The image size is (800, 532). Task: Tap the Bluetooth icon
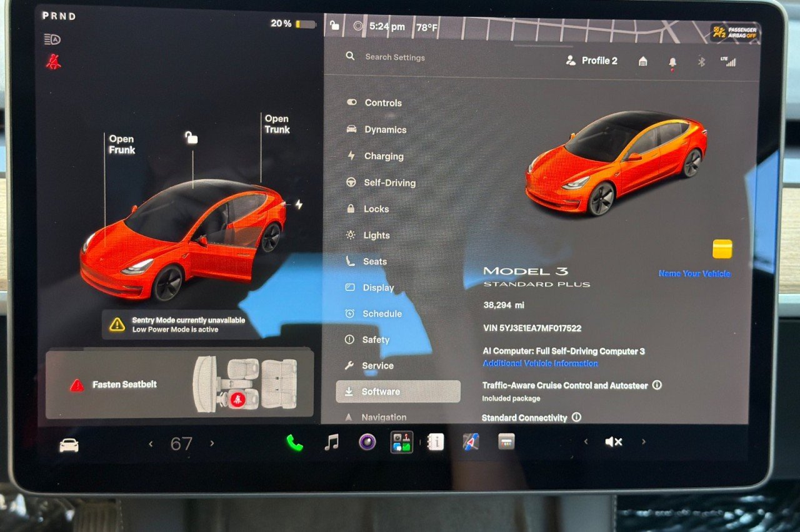click(701, 61)
